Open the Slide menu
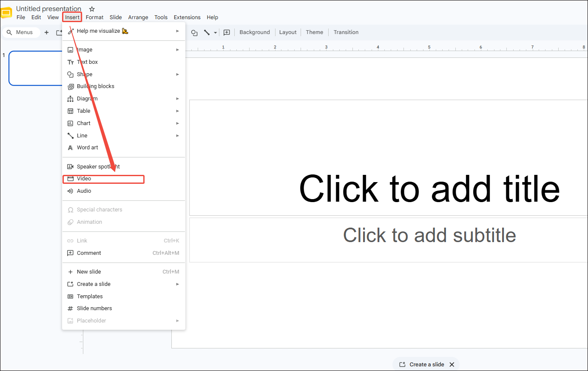The height and width of the screenshot is (371, 588). (x=116, y=17)
